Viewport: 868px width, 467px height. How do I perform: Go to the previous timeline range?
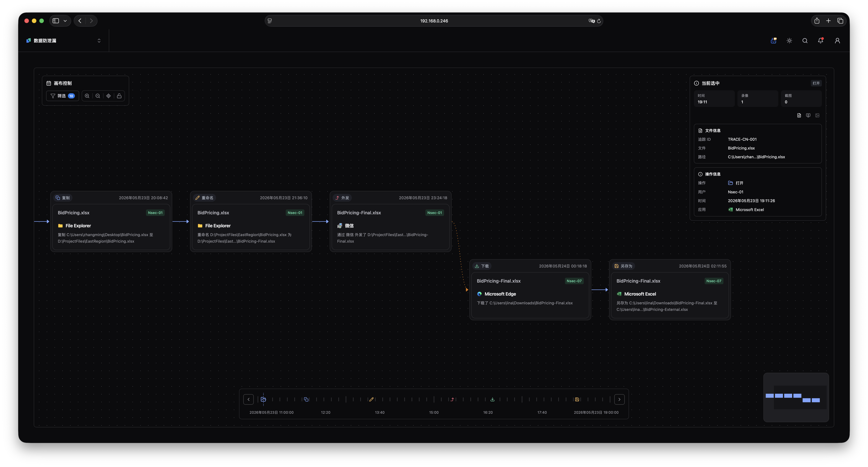pos(249,399)
